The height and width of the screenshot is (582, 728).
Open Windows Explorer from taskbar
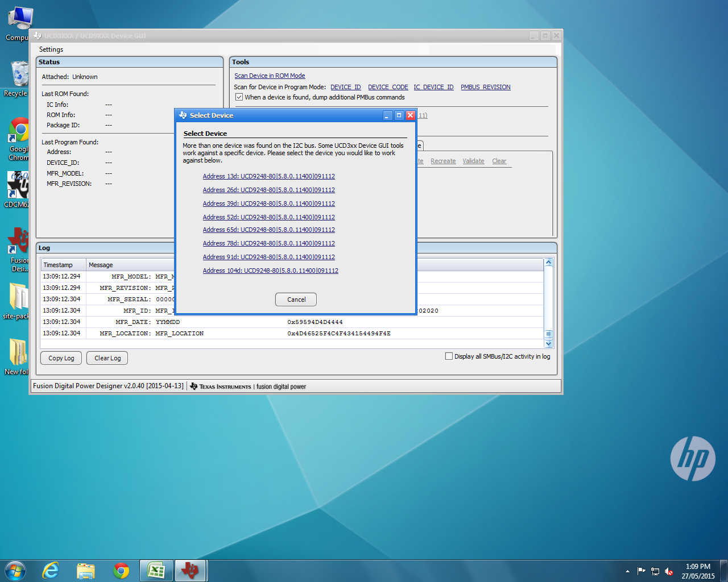tap(86, 571)
